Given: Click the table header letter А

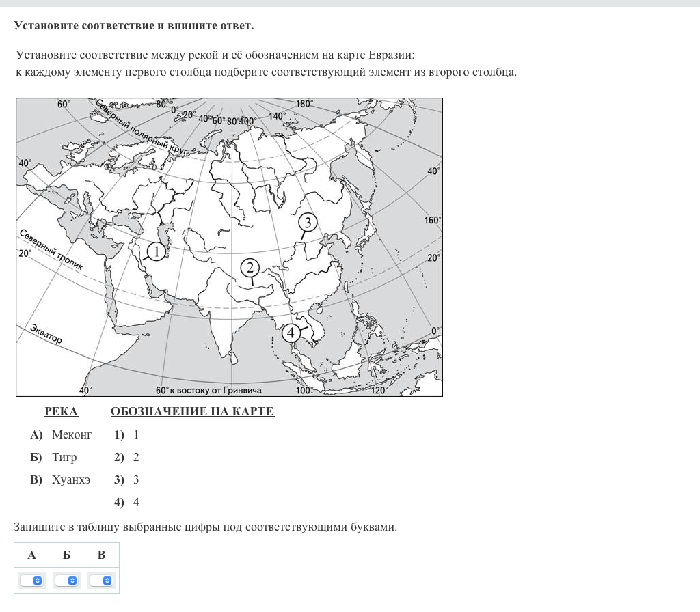Looking at the screenshot, I should coord(31,555).
